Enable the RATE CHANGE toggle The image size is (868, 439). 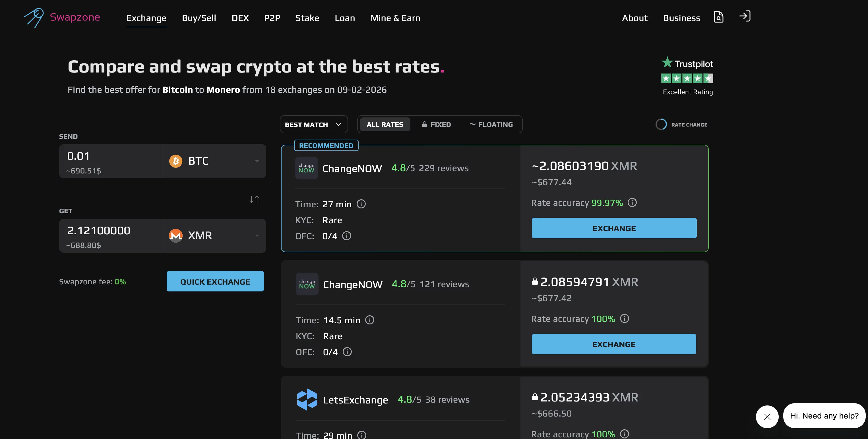tap(661, 124)
